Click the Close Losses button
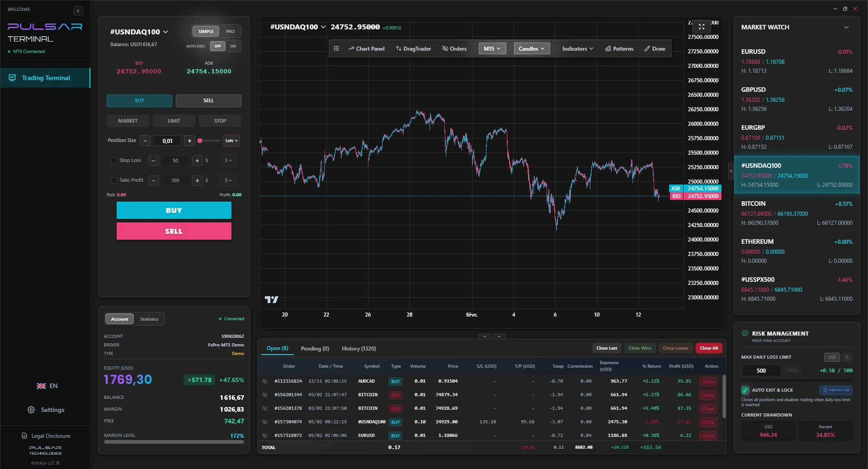This screenshot has height=469, width=868. tap(675, 348)
